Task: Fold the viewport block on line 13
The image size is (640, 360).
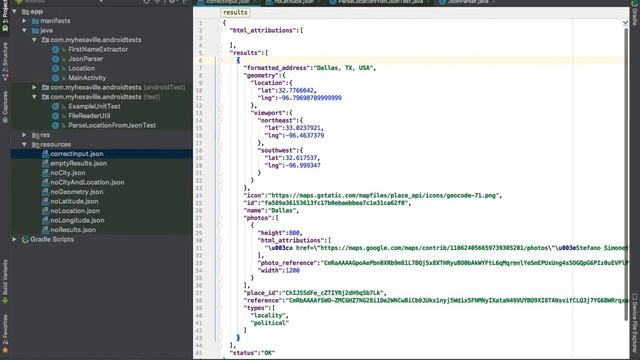Action: coord(220,113)
